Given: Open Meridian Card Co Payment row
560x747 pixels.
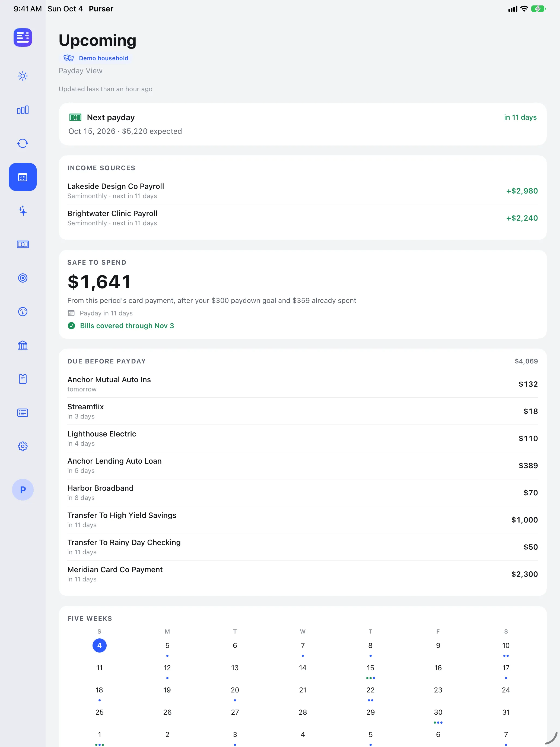Looking at the screenshot, I should (x=303, y=574).
